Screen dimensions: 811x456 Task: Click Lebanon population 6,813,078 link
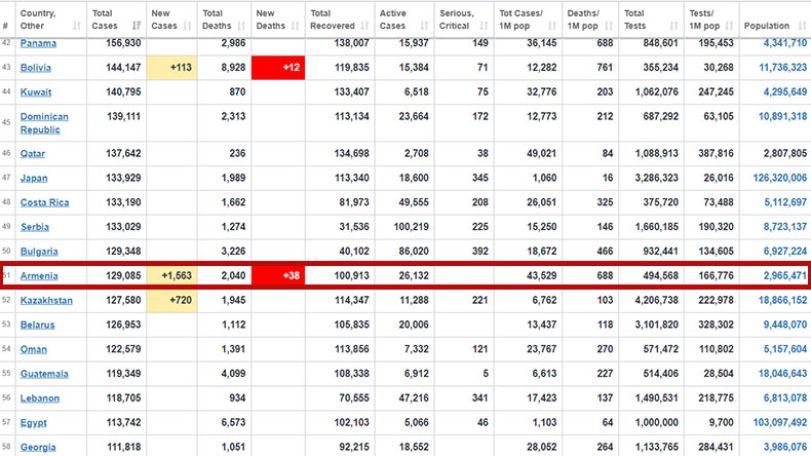click(785, 398)
